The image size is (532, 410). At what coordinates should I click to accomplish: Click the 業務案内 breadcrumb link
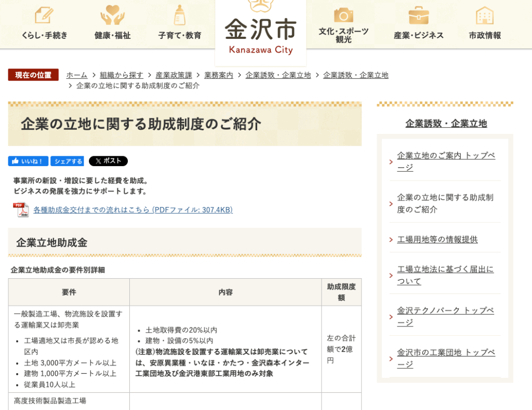pos(219,75)
